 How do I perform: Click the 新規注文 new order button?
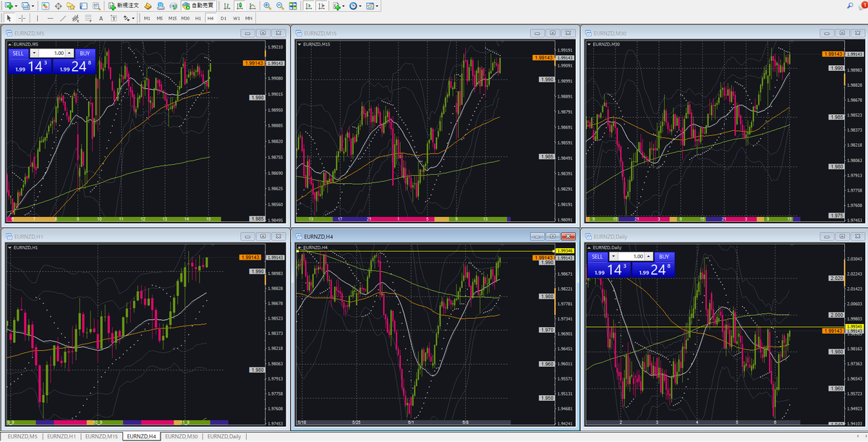[x=124, y=6]
